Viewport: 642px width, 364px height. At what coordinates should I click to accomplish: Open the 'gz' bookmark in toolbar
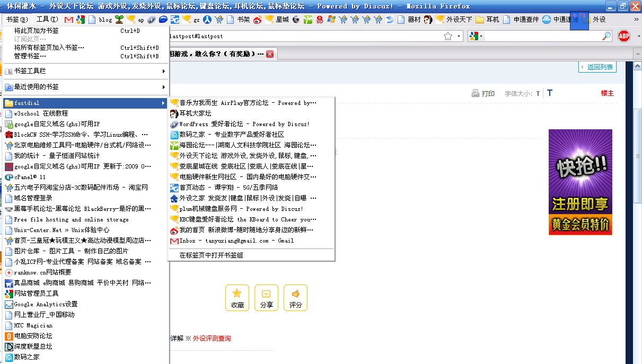pyautogui.click(x=191, y=20)
